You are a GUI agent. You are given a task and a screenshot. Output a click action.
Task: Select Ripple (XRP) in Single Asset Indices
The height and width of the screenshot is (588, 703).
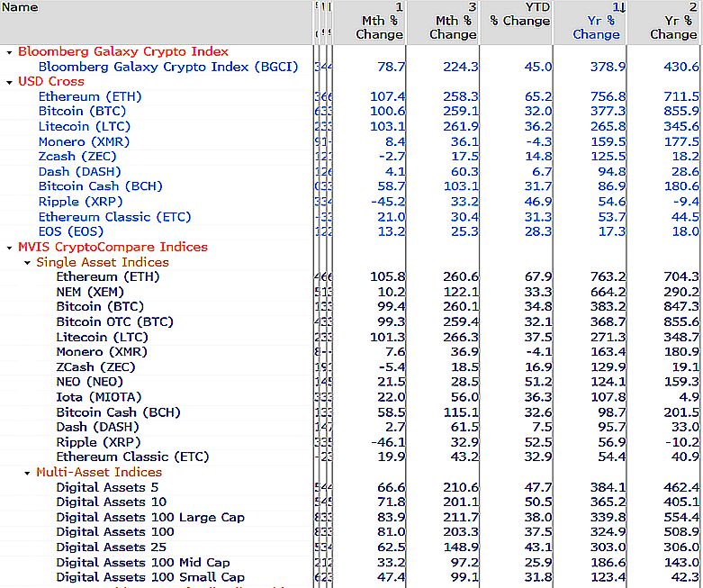[x=98, y=442]
